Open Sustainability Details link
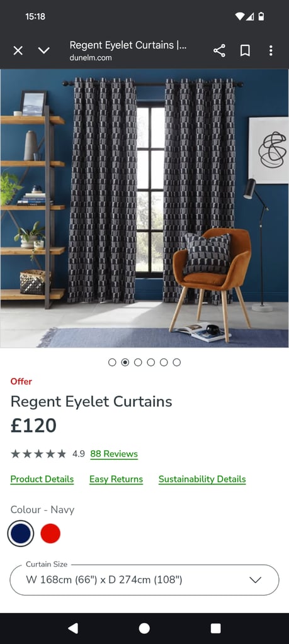 pos(202,479)
